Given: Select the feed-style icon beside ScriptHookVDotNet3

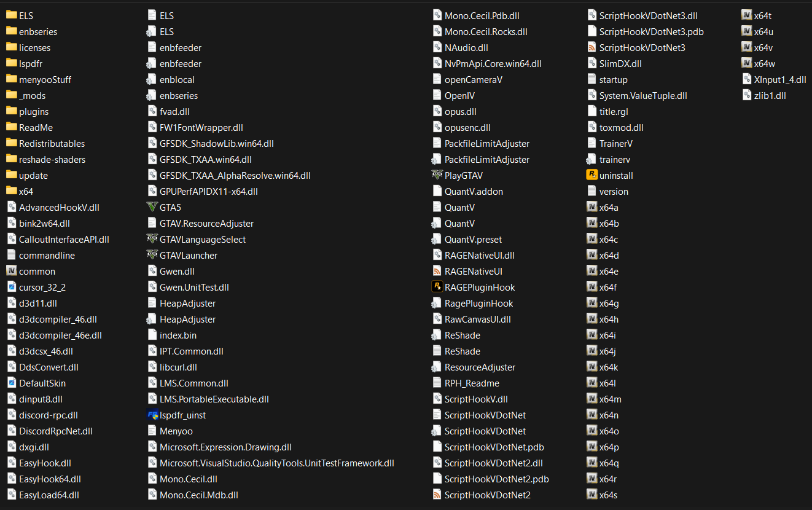Looking at the screenshot, I should pos(592,47).
